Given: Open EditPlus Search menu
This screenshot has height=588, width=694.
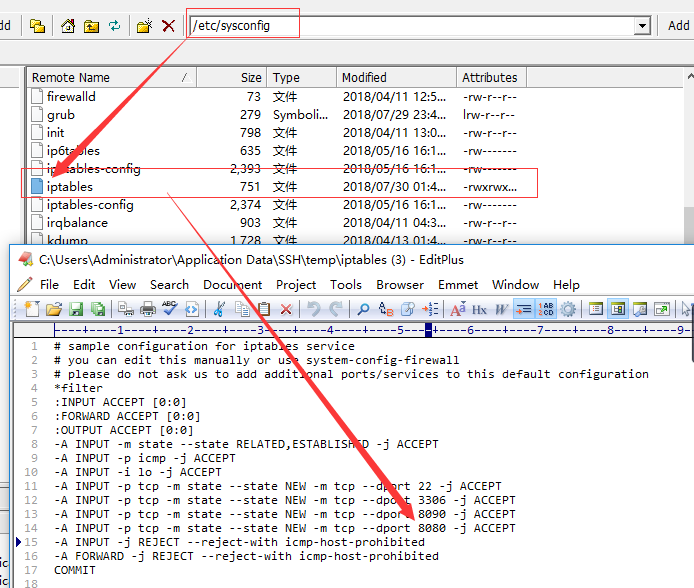Looking at the screenshot, I should point(170,284).
